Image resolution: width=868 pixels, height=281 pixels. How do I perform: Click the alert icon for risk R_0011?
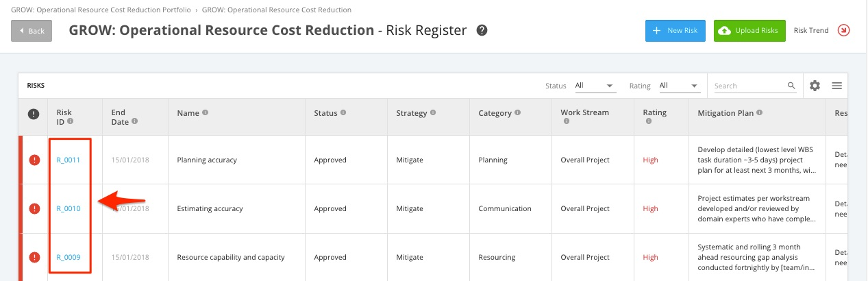click(34, 160)
